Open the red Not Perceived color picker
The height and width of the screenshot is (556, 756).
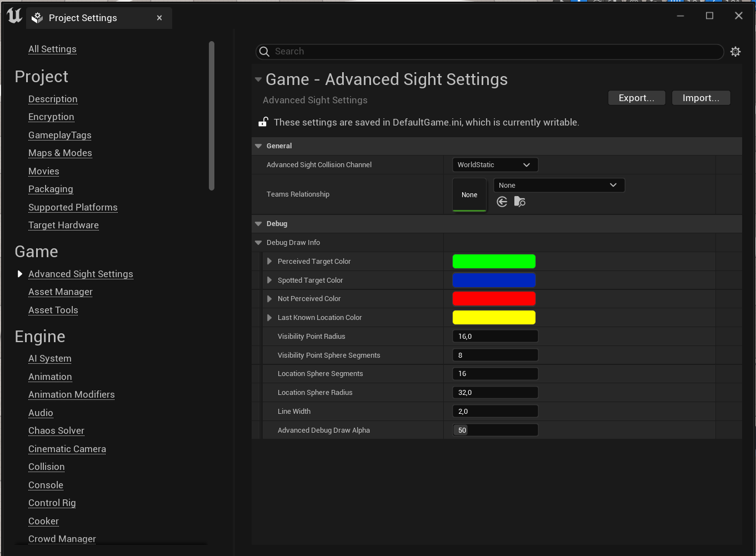click(494, 299)
